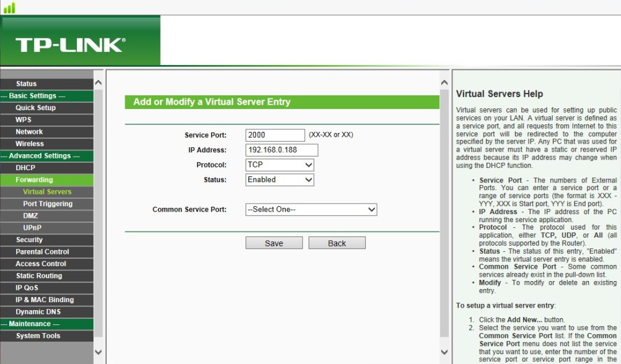Click sidebar scrollbar down arrow
Image resolution: width=621 pixels, height=364 pixels.
click(99, 352)
